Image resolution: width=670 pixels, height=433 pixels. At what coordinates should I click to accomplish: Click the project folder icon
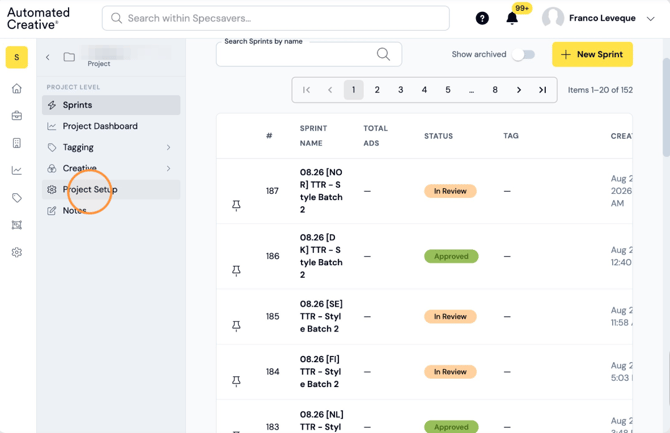(69, 57)
